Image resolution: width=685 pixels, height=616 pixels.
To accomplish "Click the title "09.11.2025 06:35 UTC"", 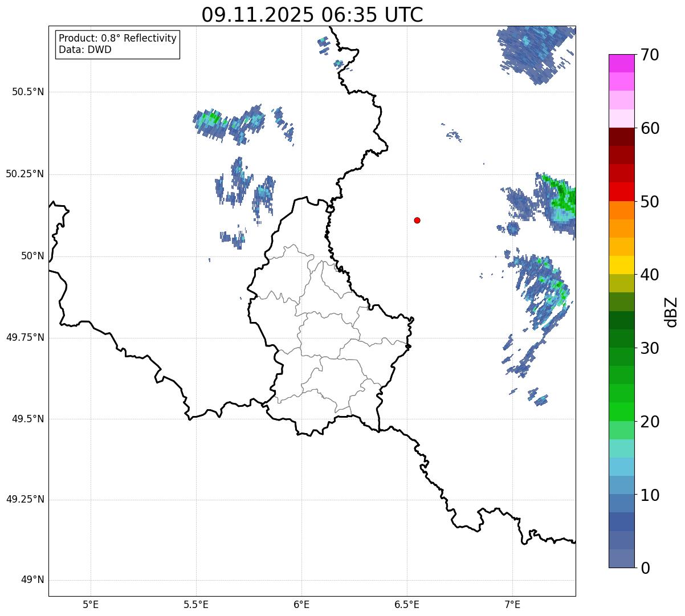I will (x=312, y=15).
